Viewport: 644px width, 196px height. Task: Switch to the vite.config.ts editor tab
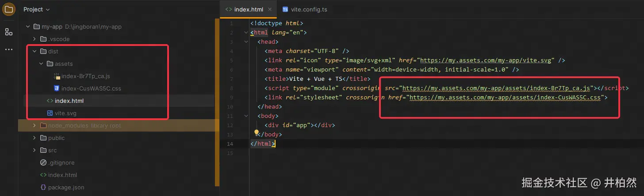(305, 9)
